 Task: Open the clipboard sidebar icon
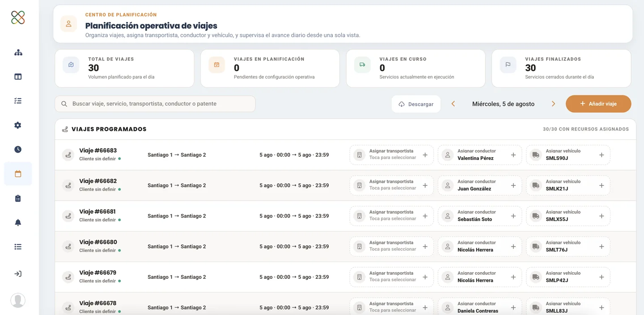pyautogui.click(x=18, y=198)
